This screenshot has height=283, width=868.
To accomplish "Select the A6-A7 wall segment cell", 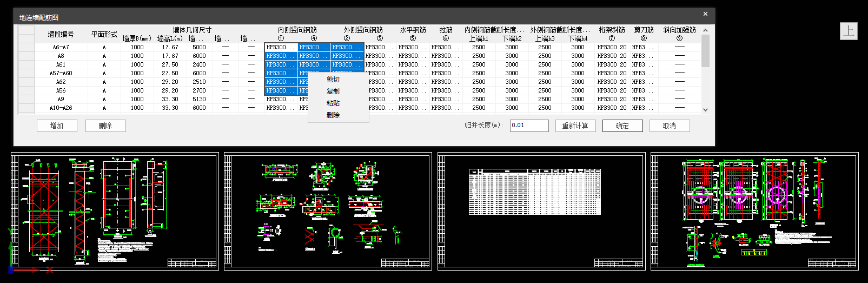I will pyautogui.click(x=61, y=48).
